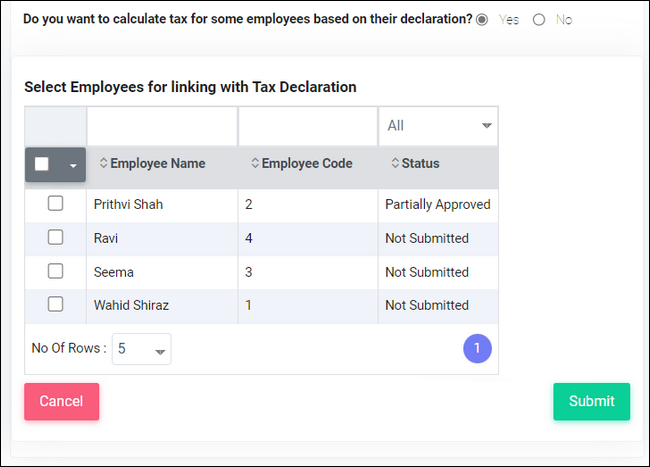Viewport: 650px width, 467px height.
Task: Expand the No Of Rows dropdown
Action: 141,349
